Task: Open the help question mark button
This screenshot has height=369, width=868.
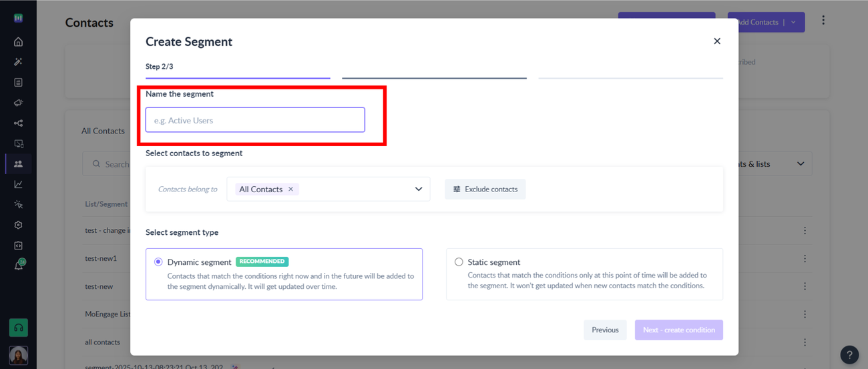Action: click(849, 355)
